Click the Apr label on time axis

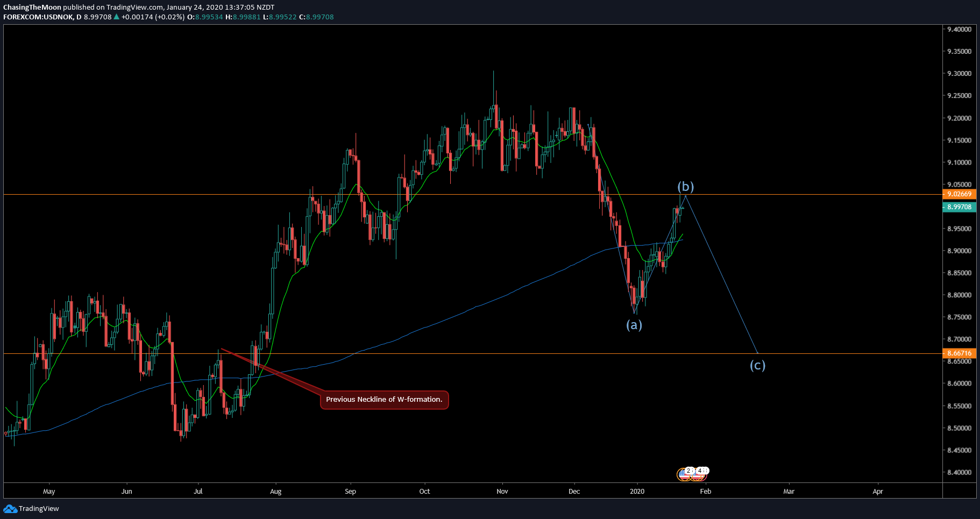click(x=877, y=491)
